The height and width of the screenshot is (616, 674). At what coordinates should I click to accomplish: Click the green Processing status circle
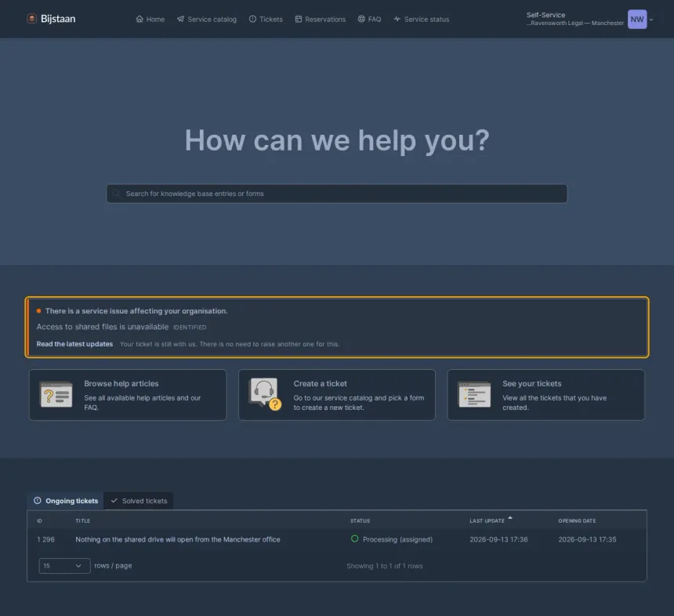click(354, 538)
